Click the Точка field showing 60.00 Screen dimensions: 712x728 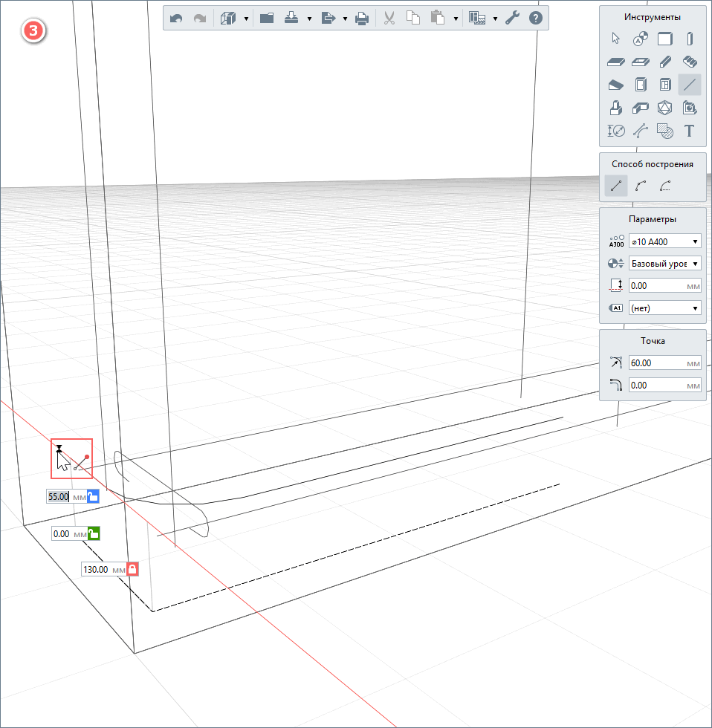664,363
